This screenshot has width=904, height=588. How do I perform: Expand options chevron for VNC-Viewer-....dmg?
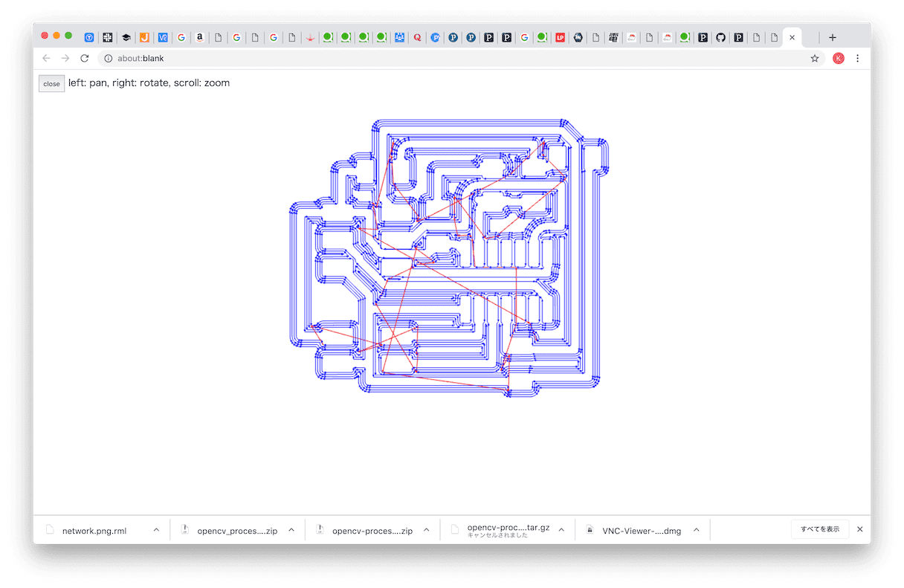[x=697, y=530]
